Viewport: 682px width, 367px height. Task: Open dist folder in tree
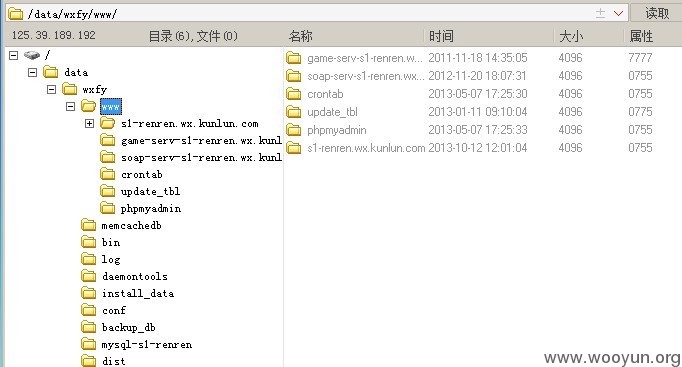tap(114, 361)
